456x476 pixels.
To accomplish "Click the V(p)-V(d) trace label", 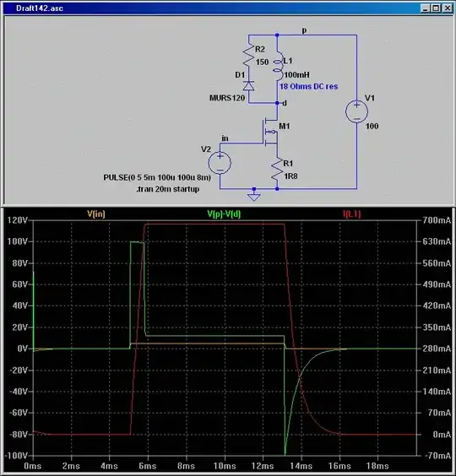I will click(224, 214).
